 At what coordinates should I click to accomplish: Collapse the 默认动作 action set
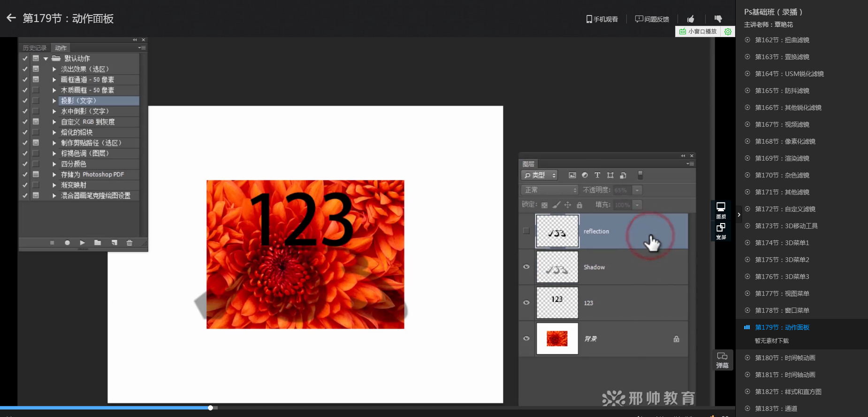coord(46,59)
